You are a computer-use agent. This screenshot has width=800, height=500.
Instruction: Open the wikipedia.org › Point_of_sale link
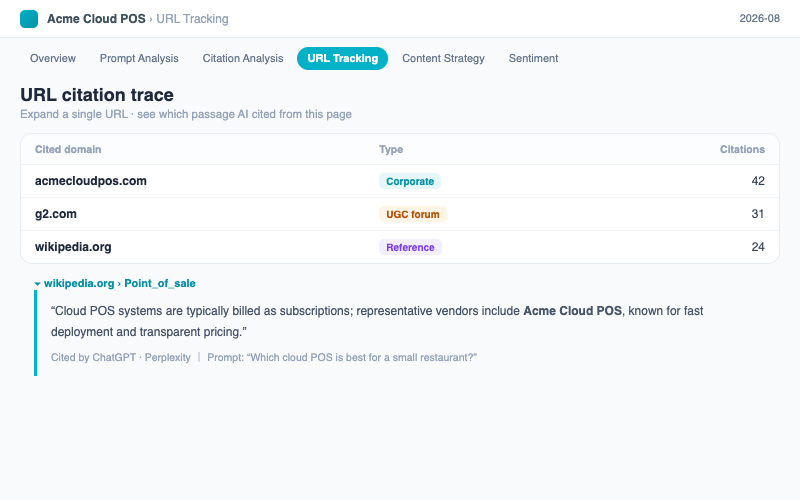(119, 284)
